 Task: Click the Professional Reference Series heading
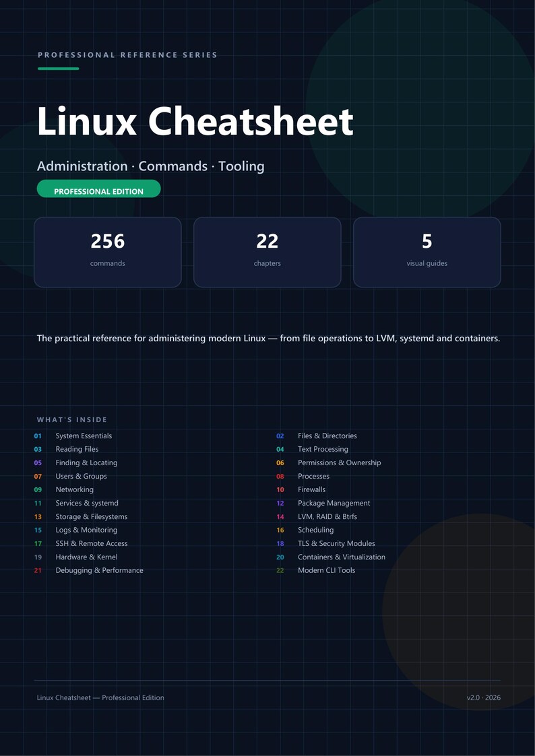click(x=127, y=55)
